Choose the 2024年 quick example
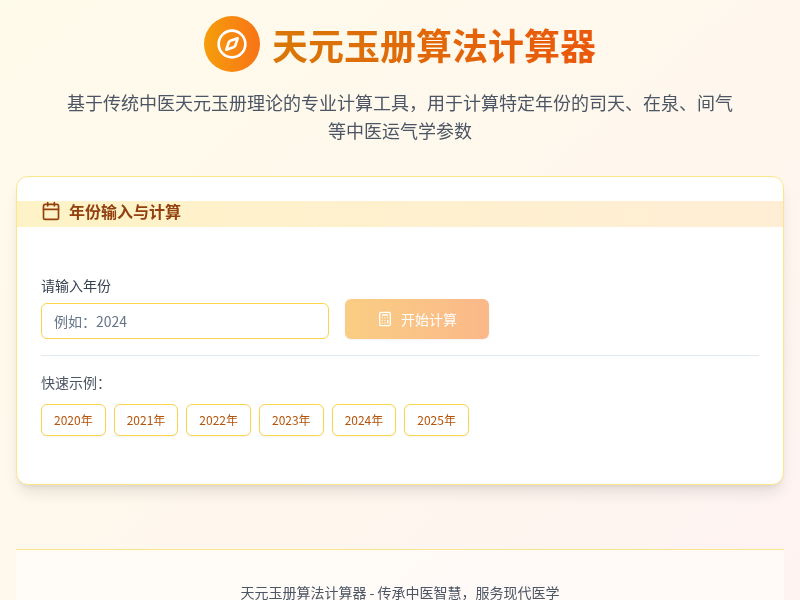Viewport: 800px width, 600px height. pyautogui.click(x=364, y=420)
